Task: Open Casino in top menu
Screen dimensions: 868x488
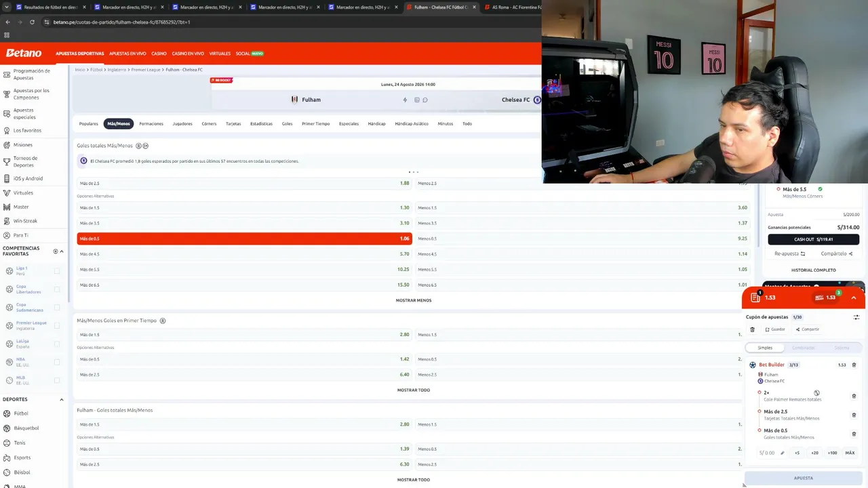Action: click(x=159, y=54)
